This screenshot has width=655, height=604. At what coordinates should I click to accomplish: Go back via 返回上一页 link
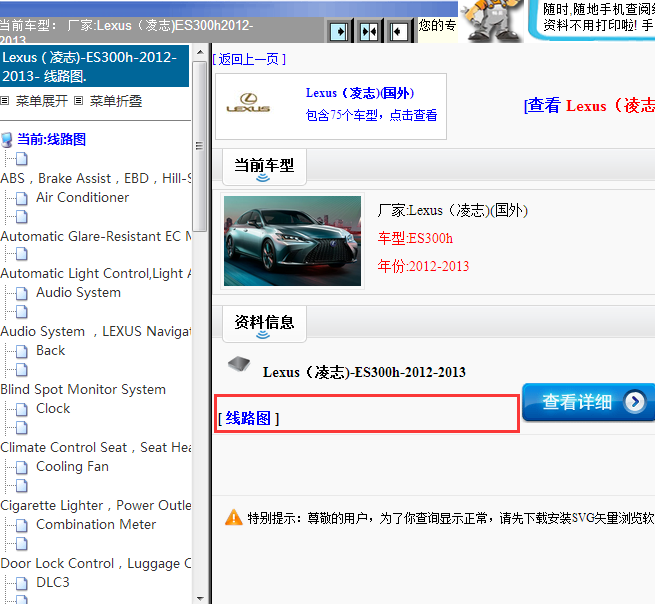249,59
